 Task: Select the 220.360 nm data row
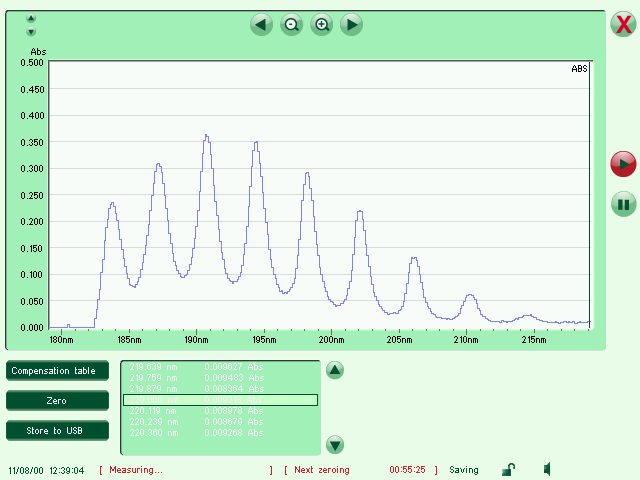[x=220, y=434]
